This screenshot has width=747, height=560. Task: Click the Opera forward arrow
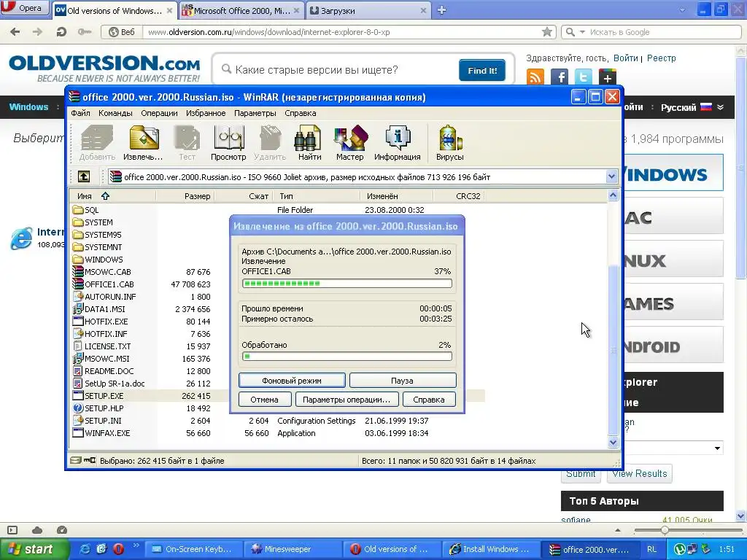click(38, 32)
